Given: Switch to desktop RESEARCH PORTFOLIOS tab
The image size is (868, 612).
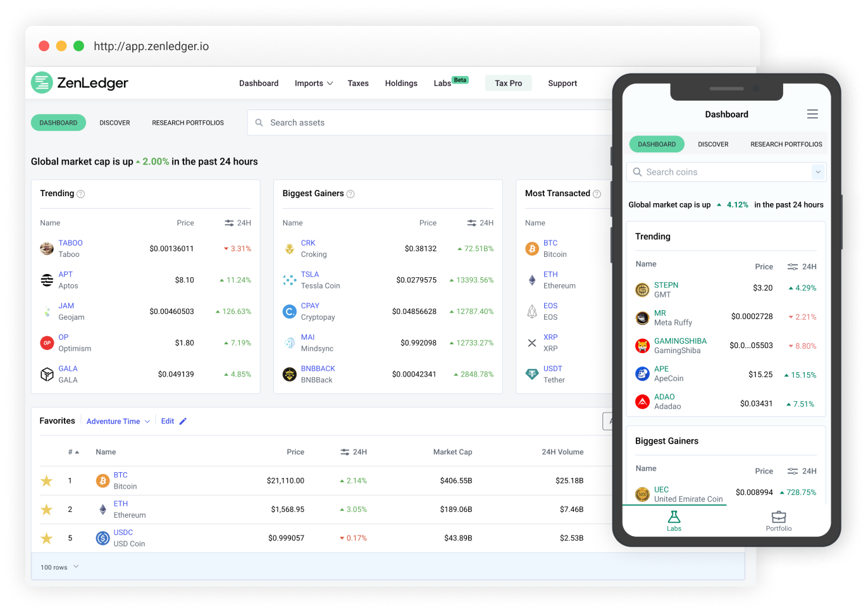Looking at the screenshot, I should click(188, 123).
